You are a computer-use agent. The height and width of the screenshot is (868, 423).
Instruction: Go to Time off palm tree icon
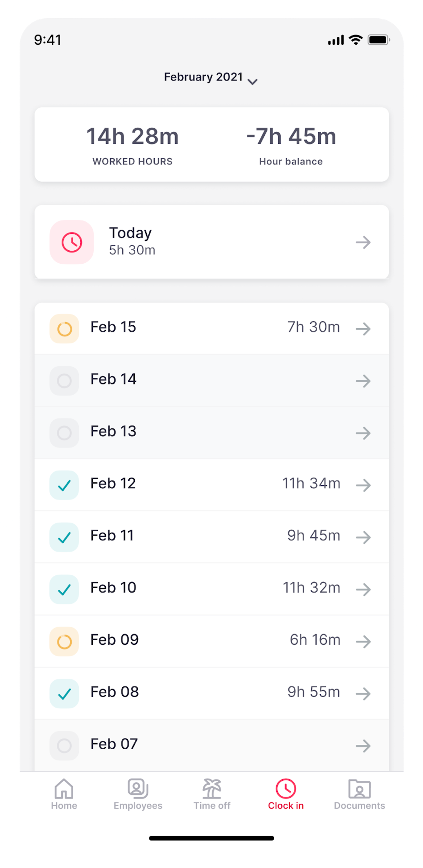(x=212, y=789)
